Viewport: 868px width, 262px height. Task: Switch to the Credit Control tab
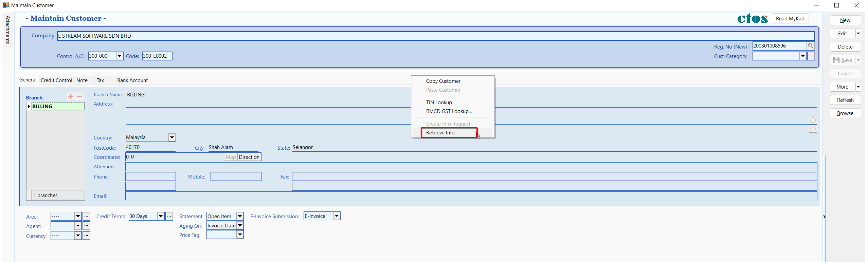[56, 80]
